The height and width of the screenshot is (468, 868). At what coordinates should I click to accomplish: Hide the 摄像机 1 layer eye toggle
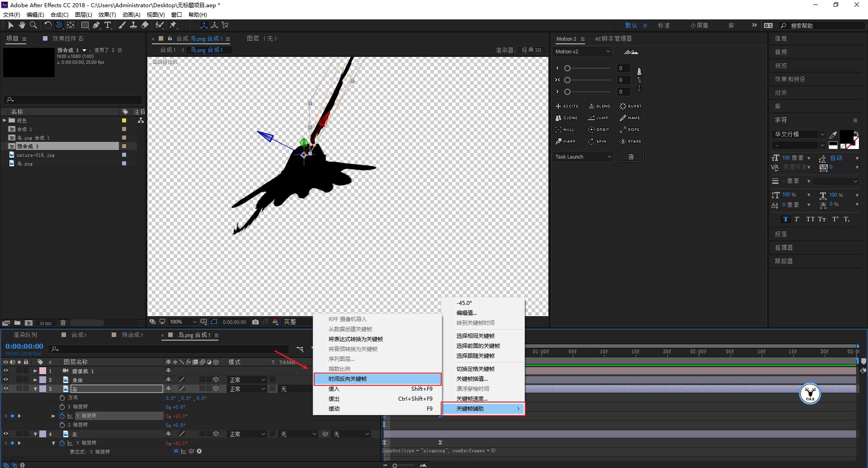[6, 371]
